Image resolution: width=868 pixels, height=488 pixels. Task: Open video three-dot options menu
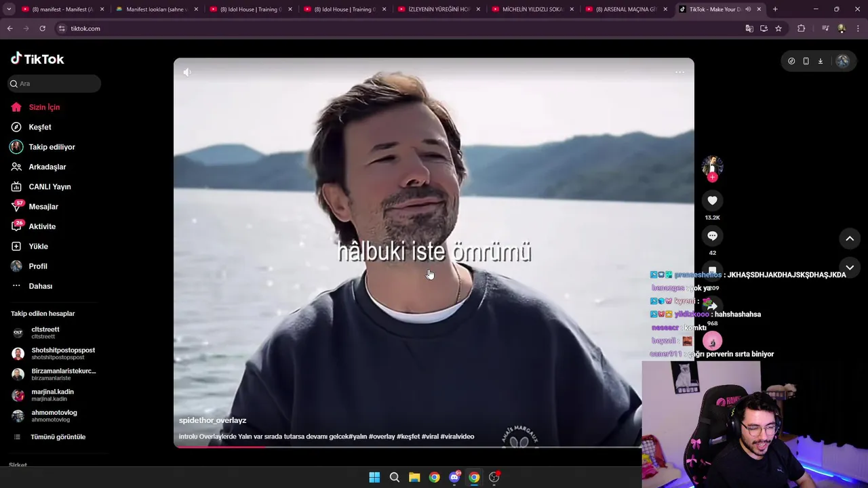pyautogui.click(x=679, y=72)
